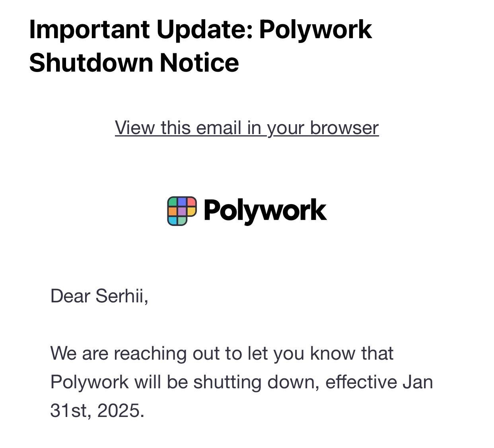The image size is (494, 448).
Task: Click the 'Shutdown Notice' heading text
Action: click(134, 63)
